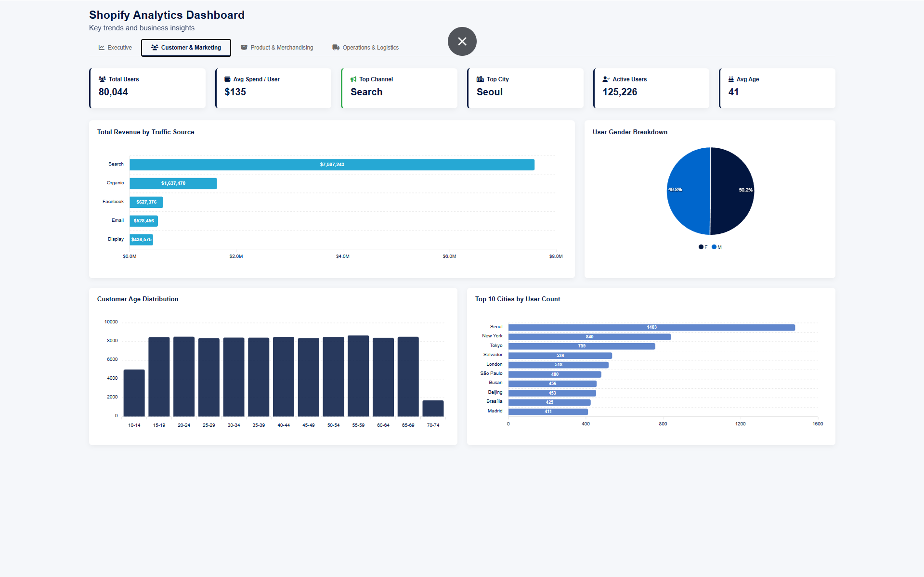This screenshot has width=924, height=577.
Task: Click the Seoul bar in Top 10 Cities chart
Action: tap(650, 327)
